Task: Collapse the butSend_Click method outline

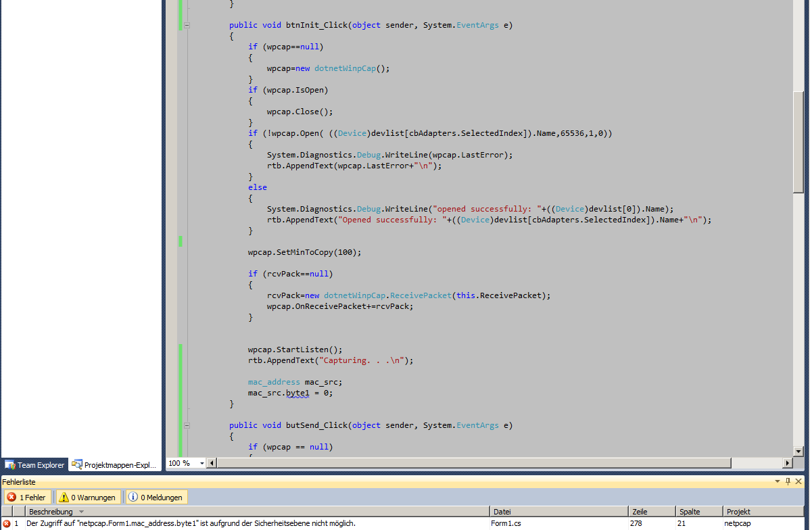Action: 187,425
